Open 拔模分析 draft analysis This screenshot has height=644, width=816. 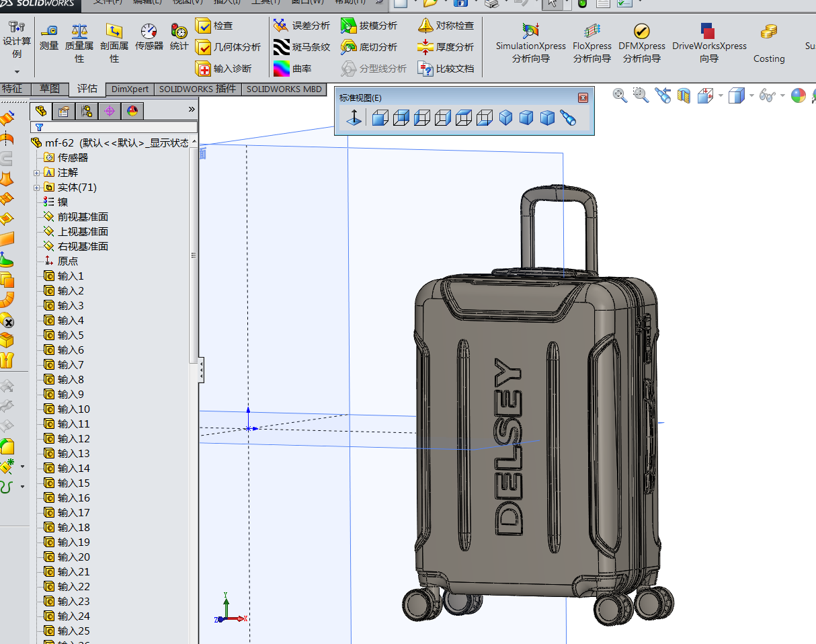click(x=369, y=26)
